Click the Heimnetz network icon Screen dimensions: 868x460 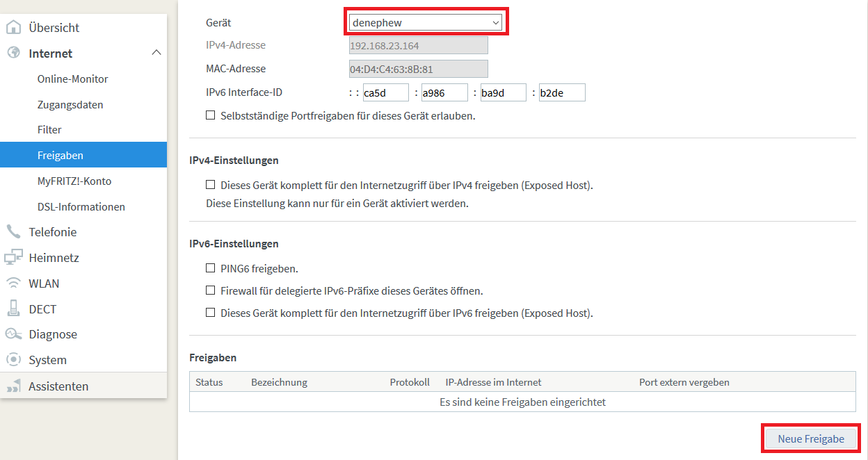pyautogui.click(x=13, y=258)
